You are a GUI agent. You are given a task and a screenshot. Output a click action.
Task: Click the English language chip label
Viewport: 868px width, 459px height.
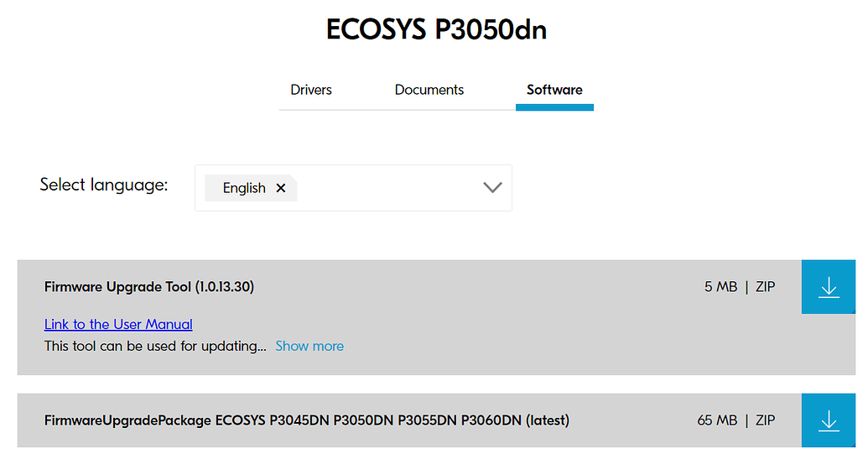tap(244, 188)
